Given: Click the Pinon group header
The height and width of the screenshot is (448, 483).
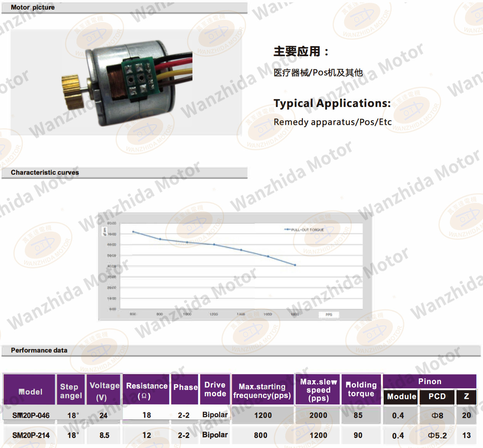Looking at the screenshot, I should 430,381.
